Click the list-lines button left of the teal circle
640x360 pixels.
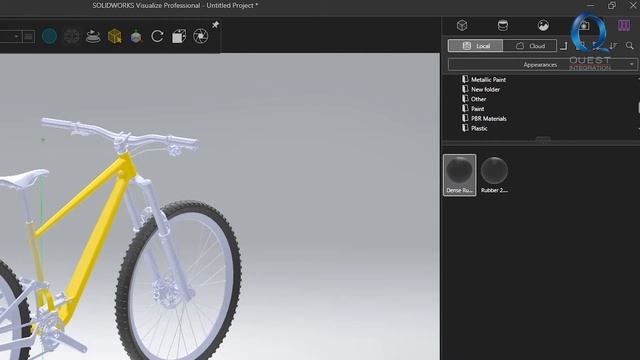(28, 37)
